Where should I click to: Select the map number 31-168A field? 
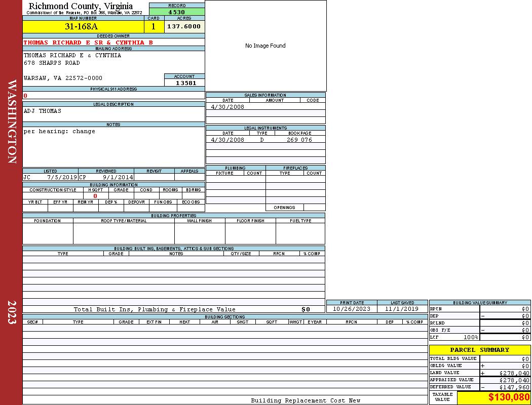(x=83, y=27)
